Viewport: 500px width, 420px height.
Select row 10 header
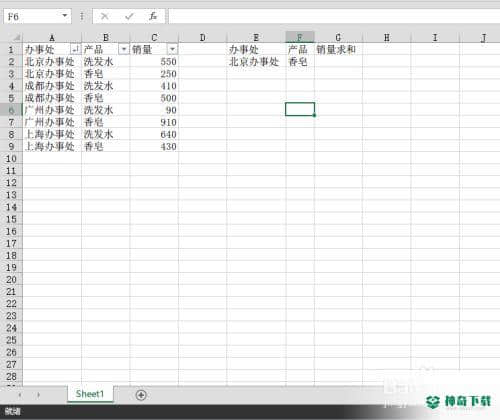11,159
